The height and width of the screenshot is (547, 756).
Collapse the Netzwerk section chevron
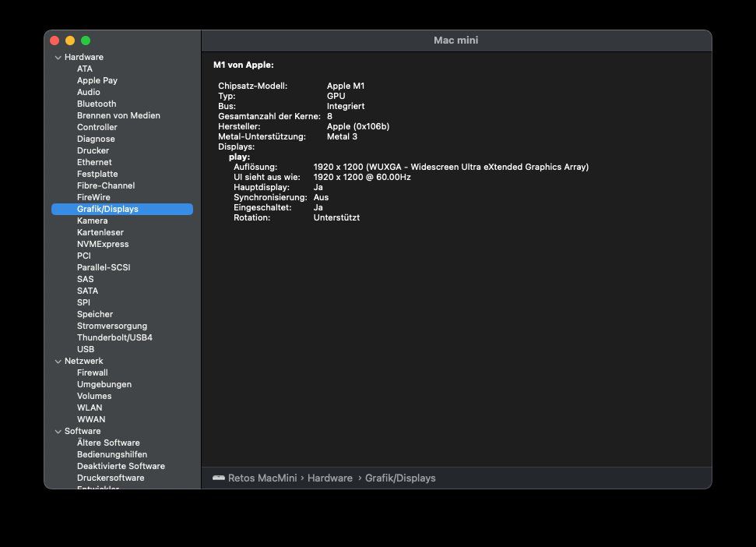58,362
